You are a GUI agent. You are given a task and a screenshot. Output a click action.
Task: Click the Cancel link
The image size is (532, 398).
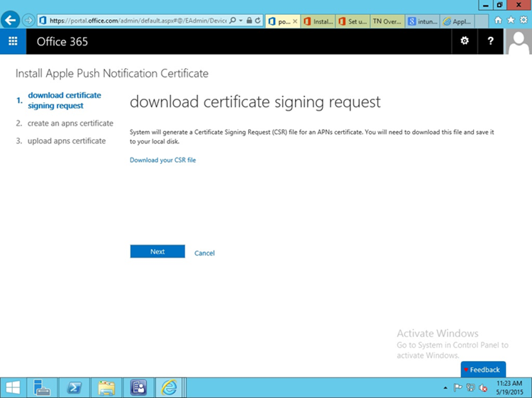(204, 253)
